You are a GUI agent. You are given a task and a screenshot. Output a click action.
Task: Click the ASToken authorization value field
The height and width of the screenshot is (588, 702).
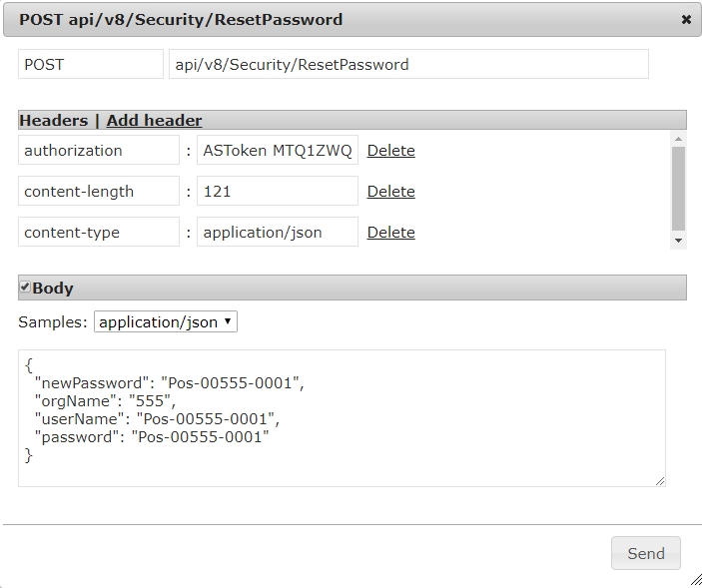click(x=278, y=150)
